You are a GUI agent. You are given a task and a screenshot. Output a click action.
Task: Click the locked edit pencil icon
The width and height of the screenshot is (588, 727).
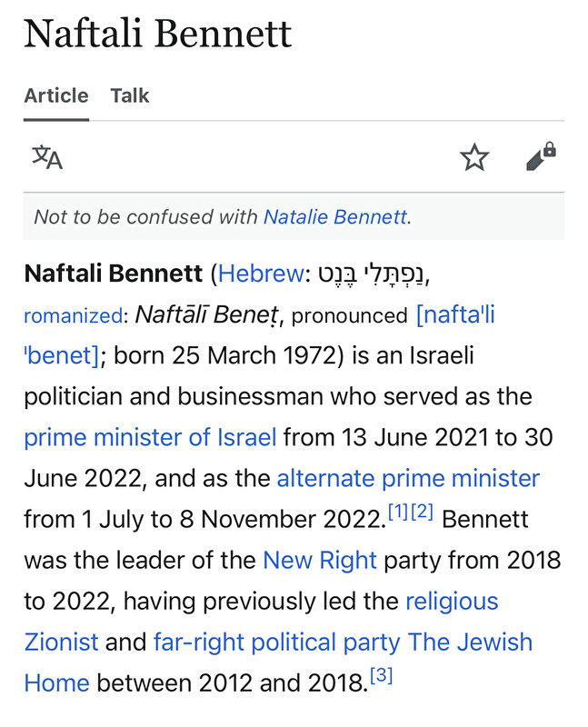[541, 156]
